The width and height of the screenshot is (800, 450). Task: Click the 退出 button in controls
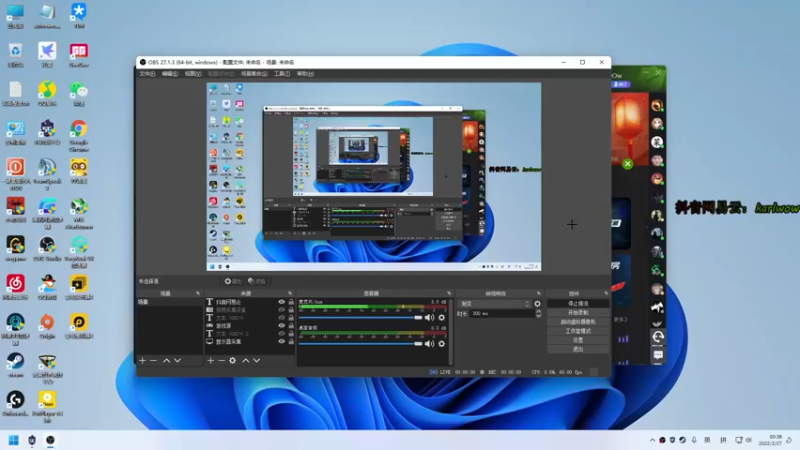coord(578,349)
